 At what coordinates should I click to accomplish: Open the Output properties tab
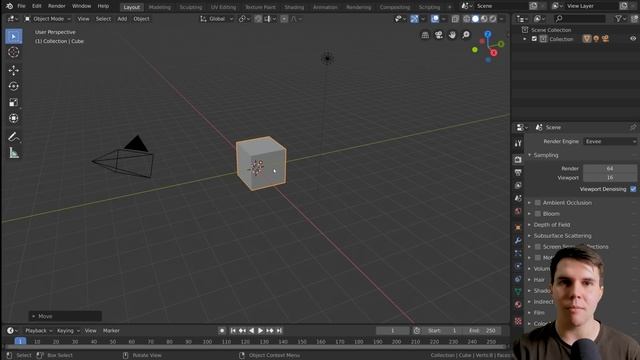pyautogui.click(x=518, y=173)
